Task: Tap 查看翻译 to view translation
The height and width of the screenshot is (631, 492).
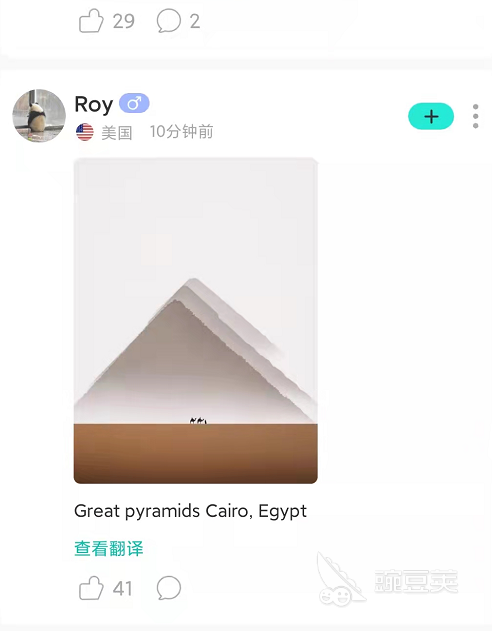Action: 109,548
